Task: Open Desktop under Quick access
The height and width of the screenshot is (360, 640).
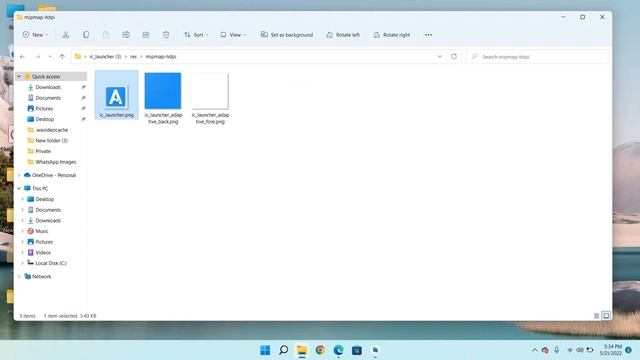Action: 44,119
